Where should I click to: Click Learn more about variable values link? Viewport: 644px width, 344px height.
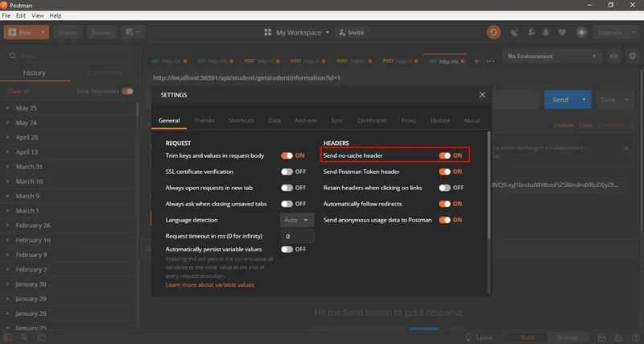click(x=210, y=285)
